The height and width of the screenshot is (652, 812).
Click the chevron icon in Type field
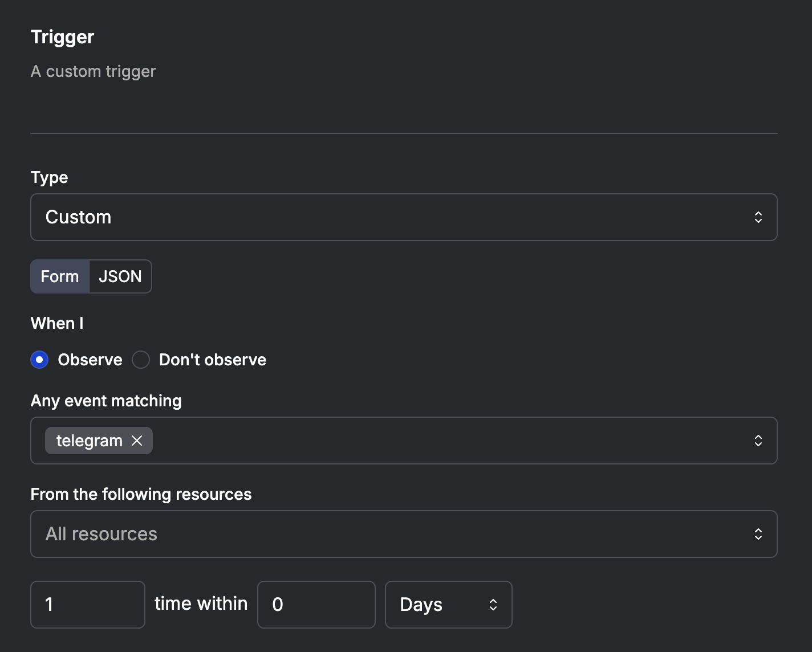758,217
